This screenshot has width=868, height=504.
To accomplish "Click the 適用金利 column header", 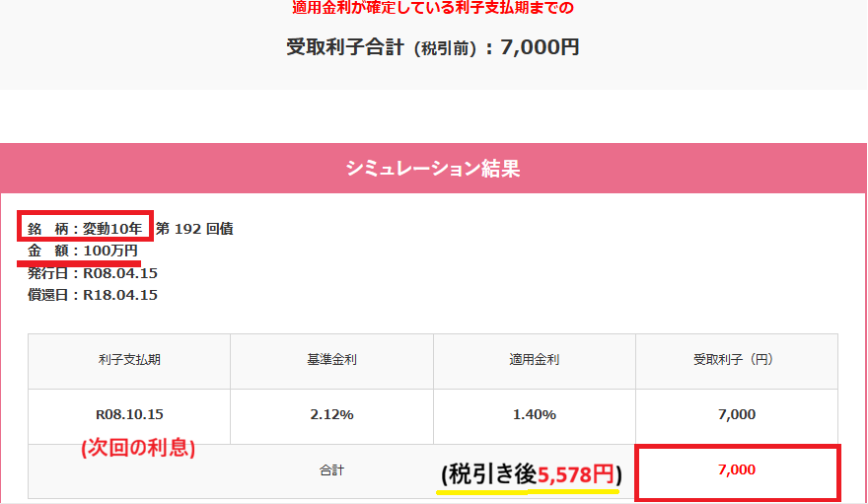I will click(x=535, y=360).
